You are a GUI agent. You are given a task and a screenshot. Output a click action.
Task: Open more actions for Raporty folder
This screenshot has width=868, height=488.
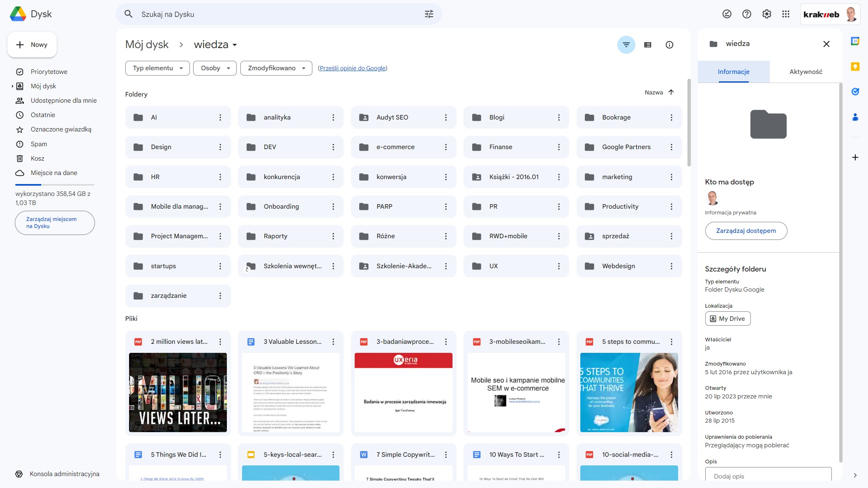(333, 236)
